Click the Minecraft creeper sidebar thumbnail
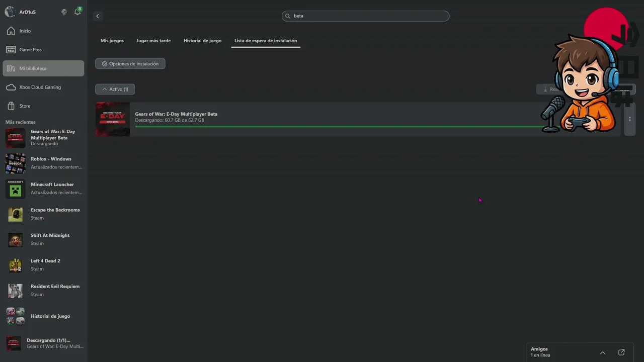 (15, 189)
